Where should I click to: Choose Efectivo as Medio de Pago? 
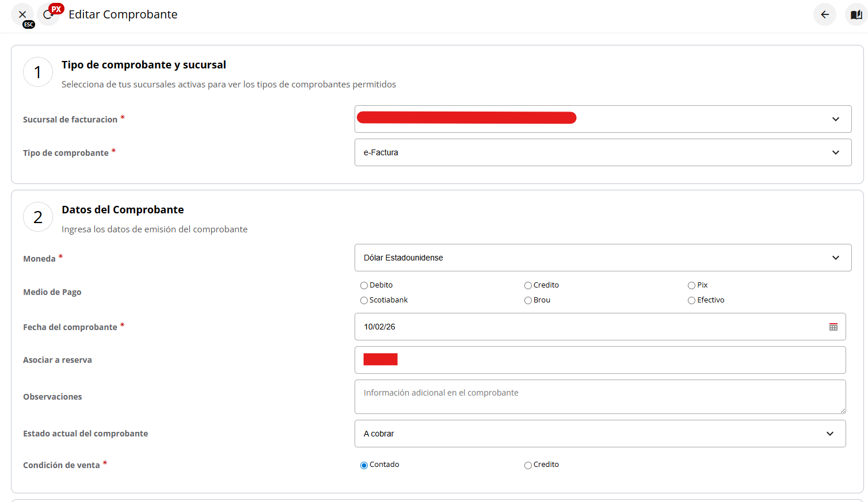point(691,301)
